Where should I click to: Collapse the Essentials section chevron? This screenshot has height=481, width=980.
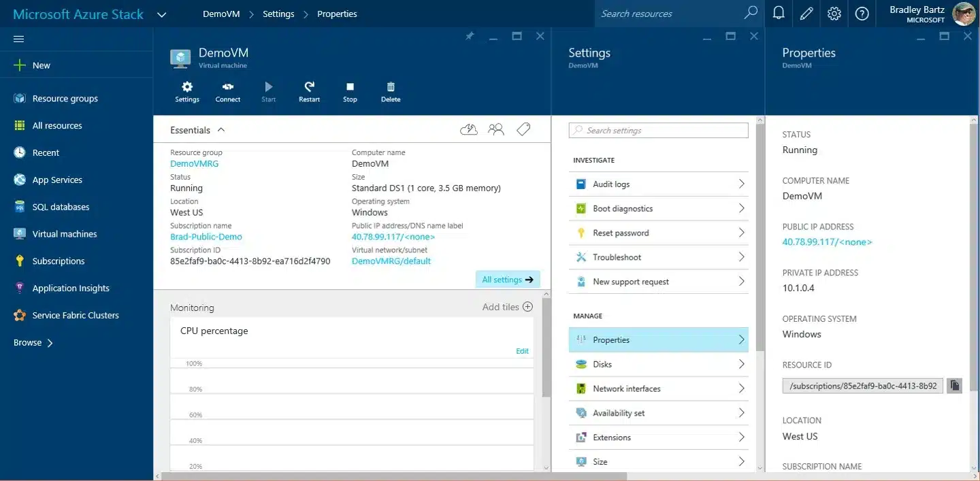pyautogui.click(x=221, y=129)
